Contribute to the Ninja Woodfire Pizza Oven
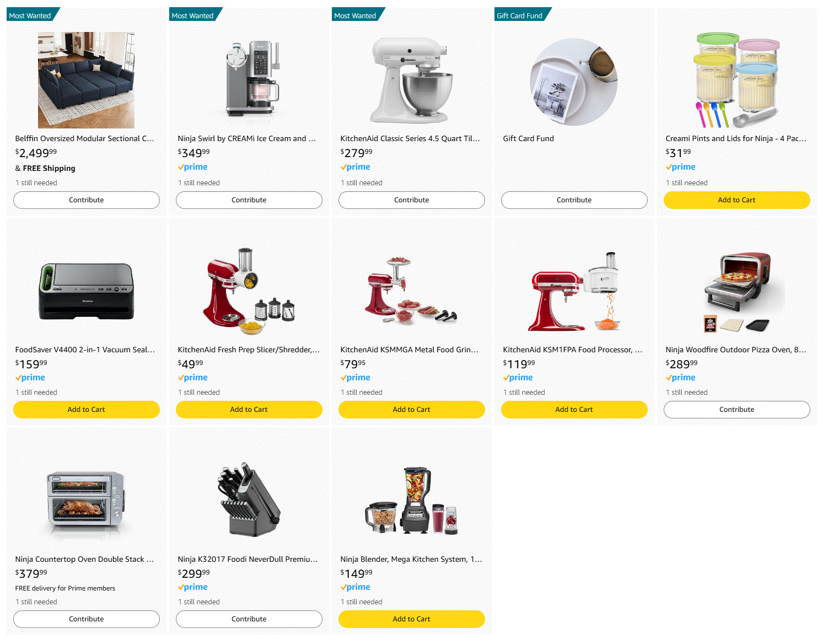 (x=737, y=410)
